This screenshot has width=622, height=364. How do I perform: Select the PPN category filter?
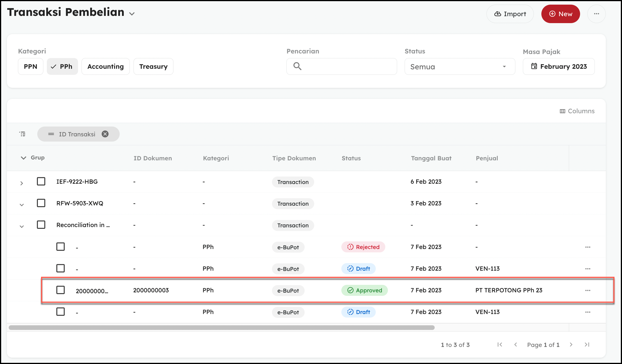30,66
